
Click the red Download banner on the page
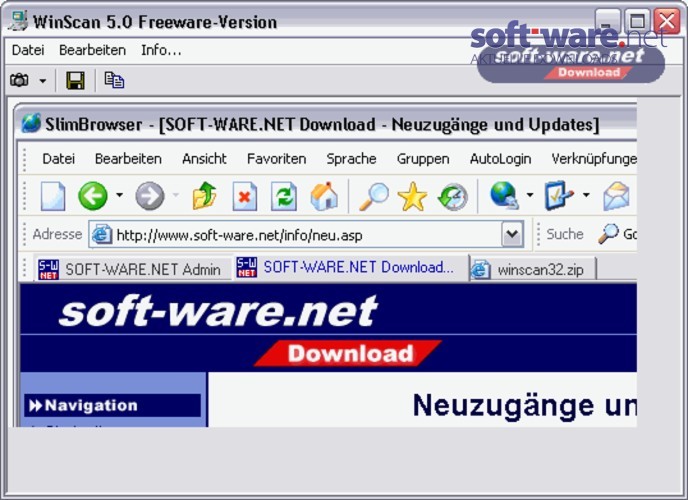pos(348,354)
